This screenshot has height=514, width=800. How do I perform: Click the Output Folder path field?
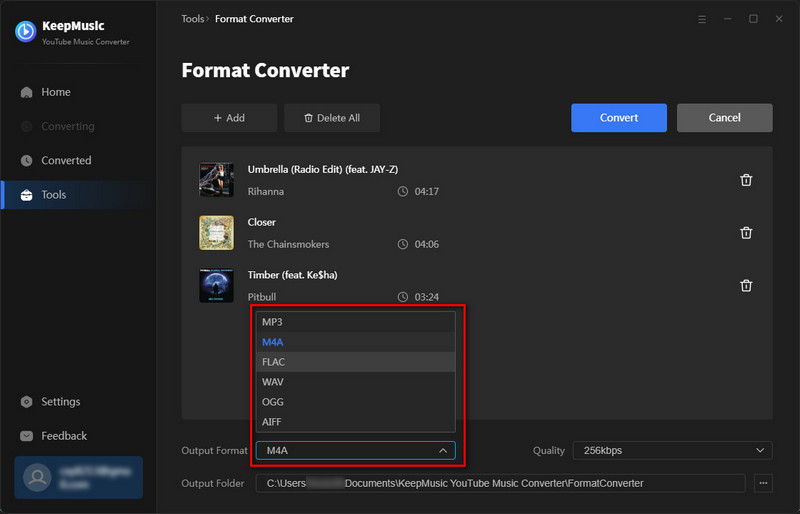point(501,483)
